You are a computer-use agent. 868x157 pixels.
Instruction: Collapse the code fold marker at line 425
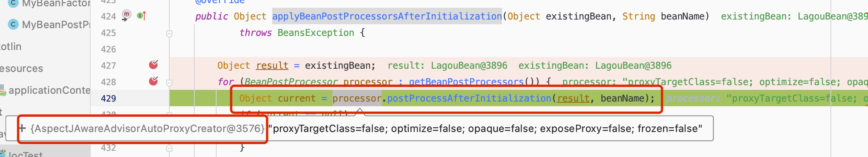pyautogui.click(x=169, y=34)
